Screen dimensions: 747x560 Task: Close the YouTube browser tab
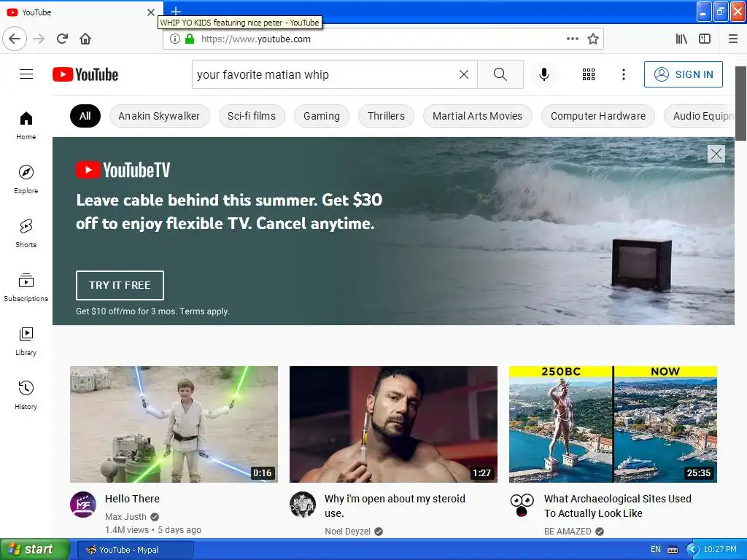click(x=150, y=12)
